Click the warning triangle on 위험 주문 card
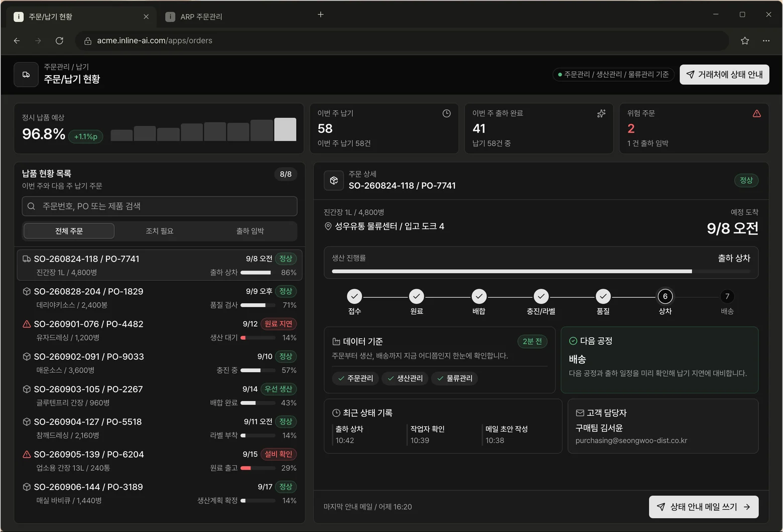Viewport: 783px width, 532px height. [756, 113]
